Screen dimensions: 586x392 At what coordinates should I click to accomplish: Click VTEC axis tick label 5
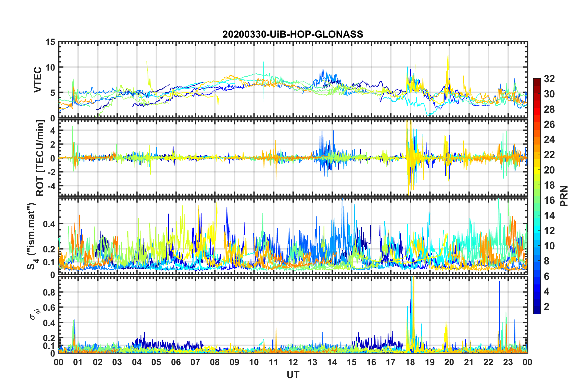[53, 93]
